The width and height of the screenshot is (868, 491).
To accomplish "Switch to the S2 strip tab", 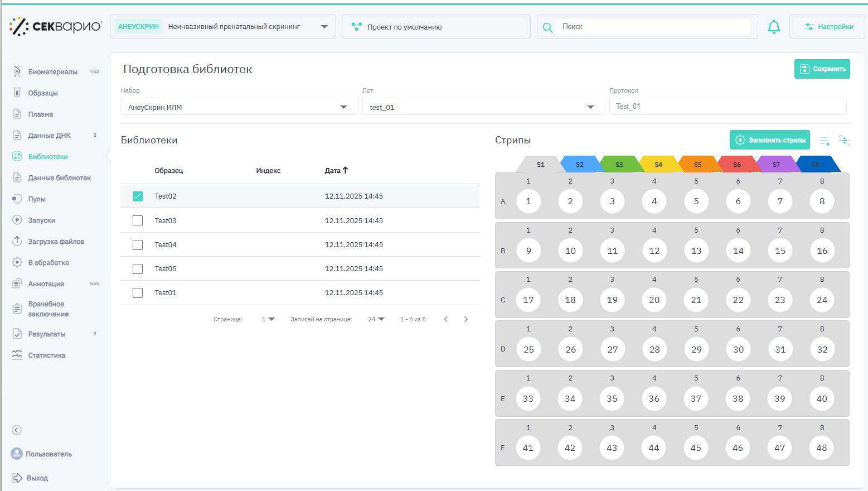I will pyautogui.click(x=580, y=165).
